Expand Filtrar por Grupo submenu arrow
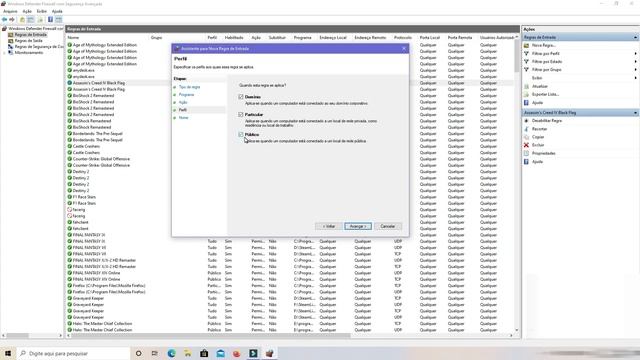The width and height of the screenshot is (640, 360). pos(636,70)
